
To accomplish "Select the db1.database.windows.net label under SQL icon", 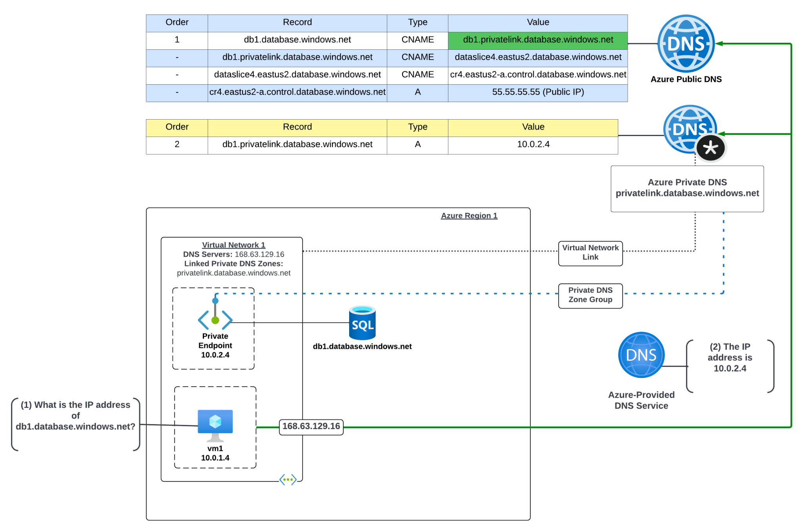I will tap(362, 347).
